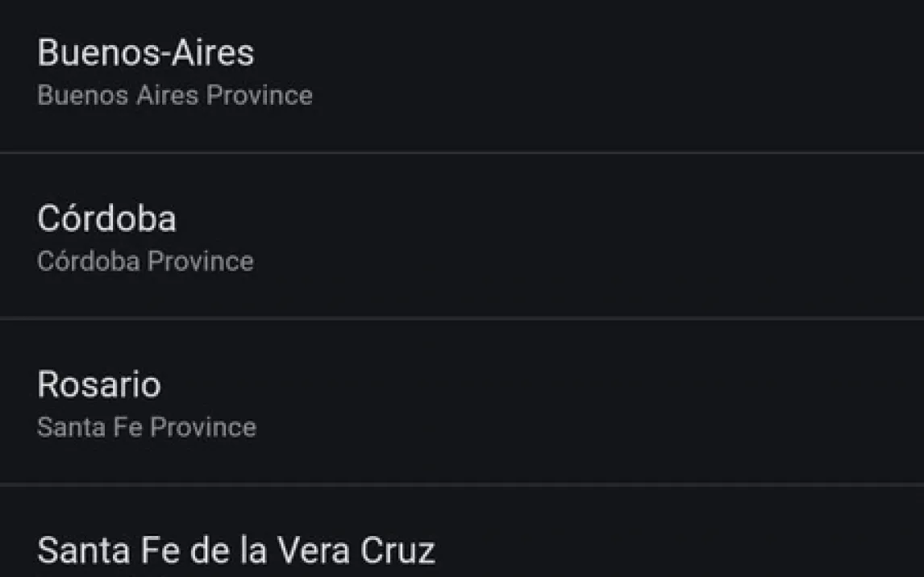Tap the Santa Fe Province subtitle
The image size is (924, 577).
[146, 427]
